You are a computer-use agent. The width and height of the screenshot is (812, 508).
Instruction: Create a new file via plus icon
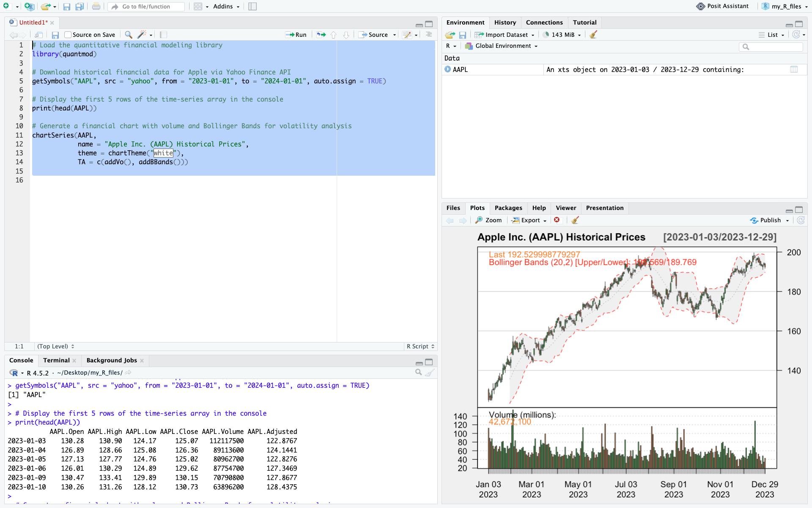click(6, 6)
